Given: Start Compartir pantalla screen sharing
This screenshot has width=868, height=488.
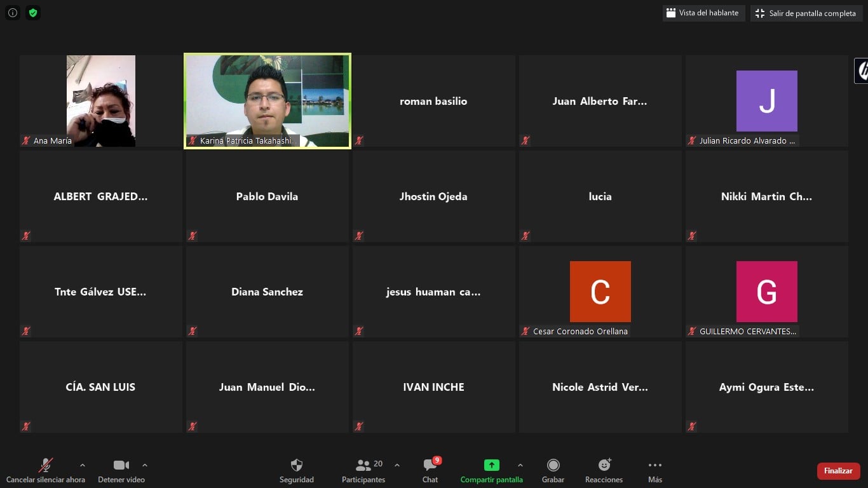Looking at the screenshot, I should pyautogui.click(x=491, y=471).
